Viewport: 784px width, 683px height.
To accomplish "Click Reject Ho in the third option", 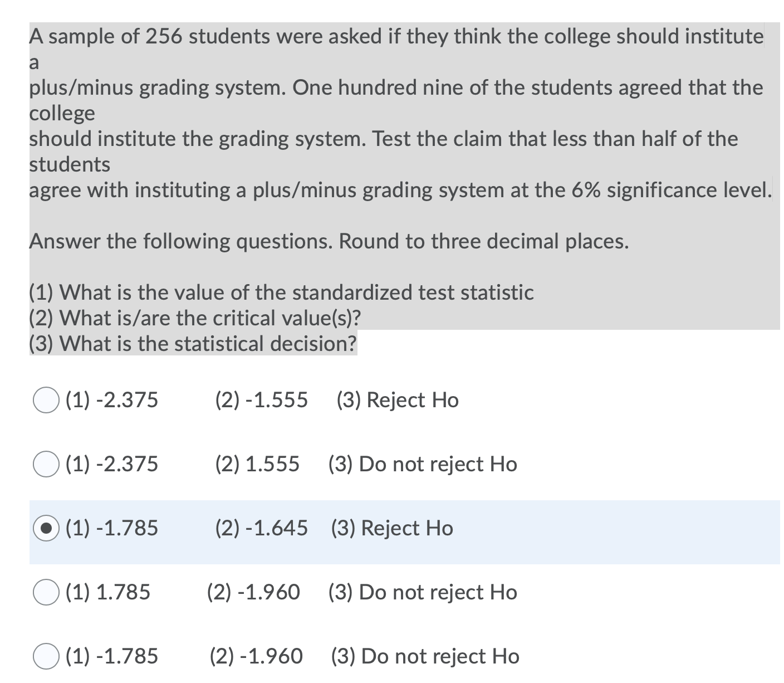I will 391,528.
